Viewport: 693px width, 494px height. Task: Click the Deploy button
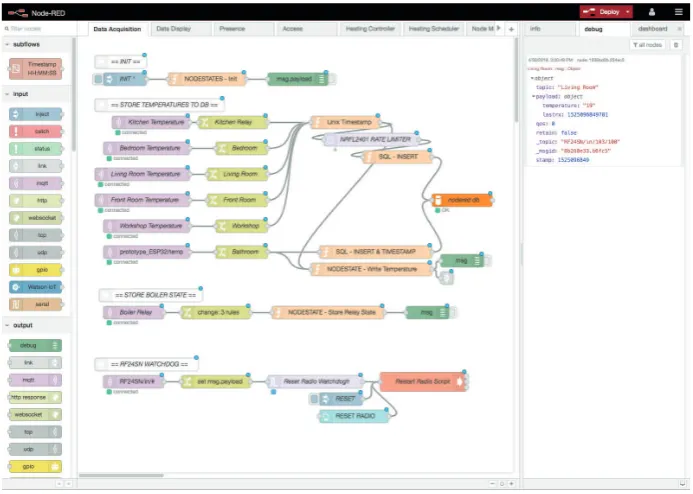(x=601, y=12)
